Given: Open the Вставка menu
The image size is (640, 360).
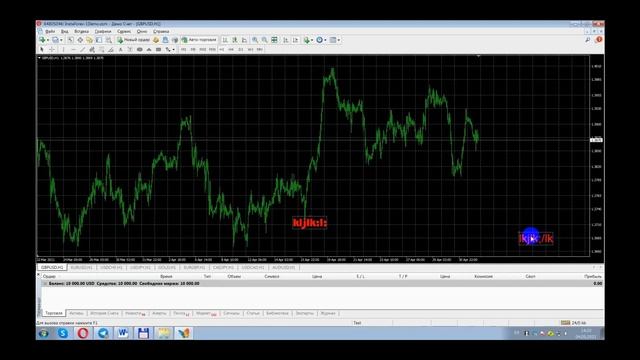Looking at the screenshot, I should pos(82,31).
